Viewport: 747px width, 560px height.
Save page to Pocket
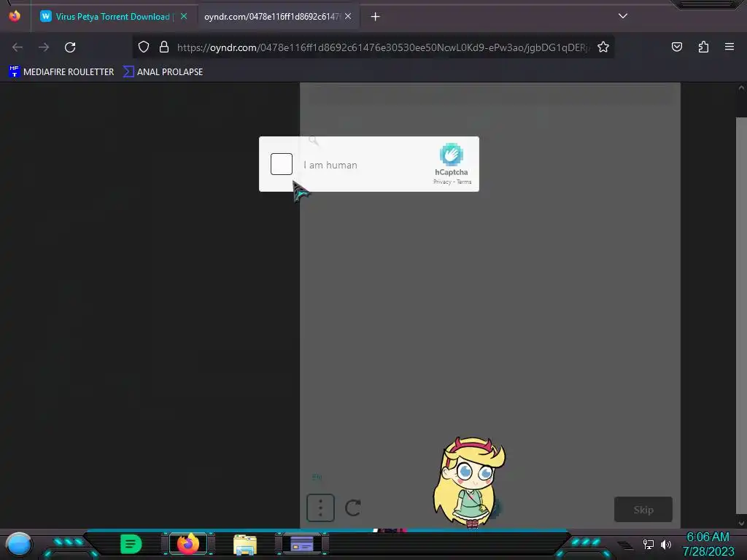676,47
